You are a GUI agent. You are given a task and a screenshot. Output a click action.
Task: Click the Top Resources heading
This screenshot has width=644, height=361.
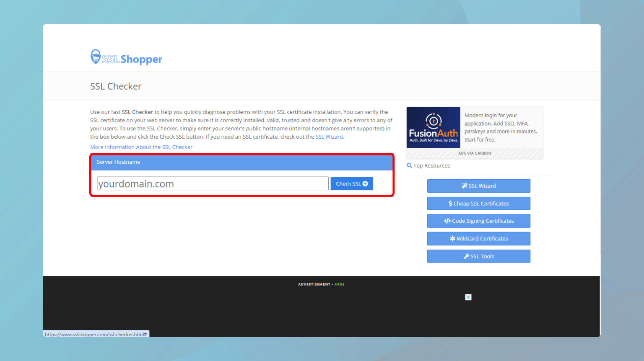pyautogui.click(x=431, y=165)
